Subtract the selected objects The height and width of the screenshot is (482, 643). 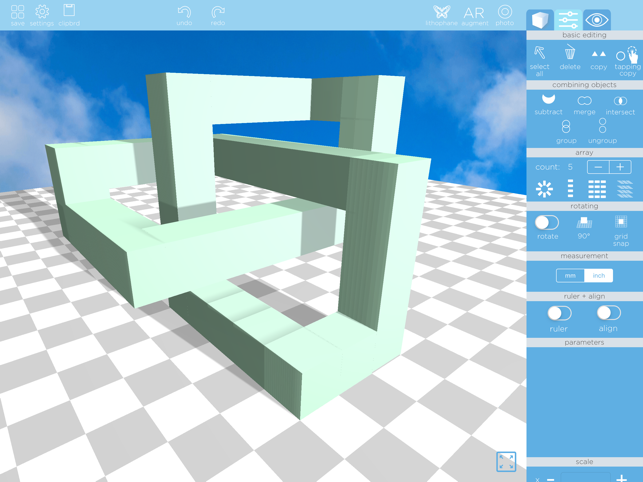pyautogui.click(x=548, y=105)
